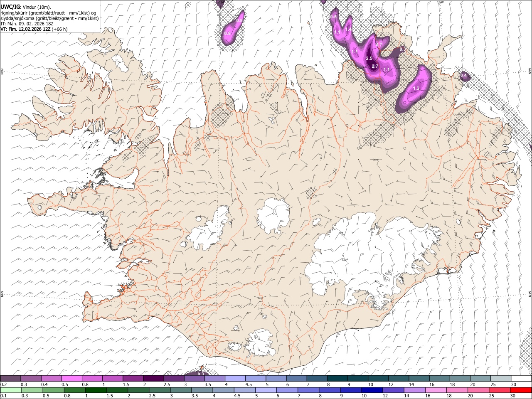Click the '30' label in lower legend
Image resolution: width=532 pixels, height=399 pixels.
[x=513, y=396]
